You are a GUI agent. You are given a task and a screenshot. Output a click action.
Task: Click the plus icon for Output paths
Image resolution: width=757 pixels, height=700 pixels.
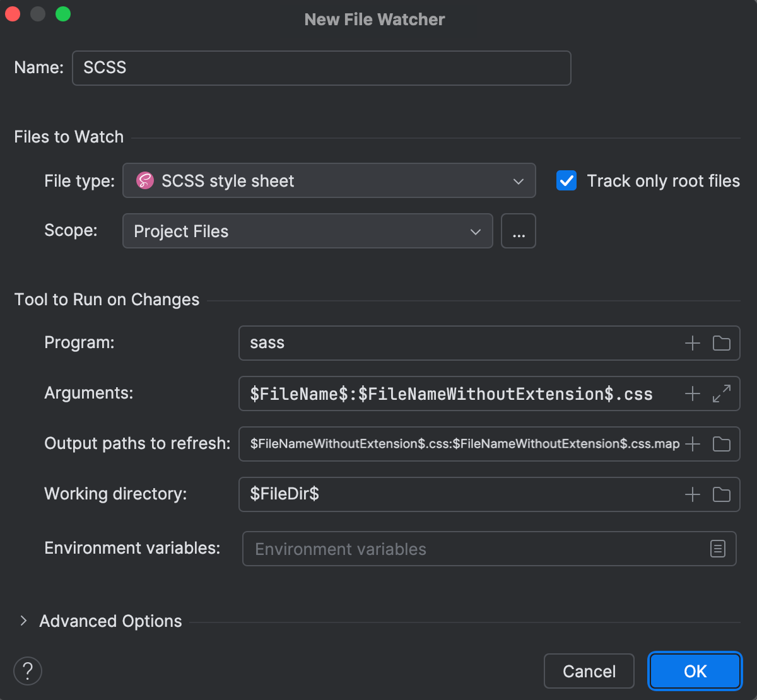pyautogui.click(x=692, y=444)
